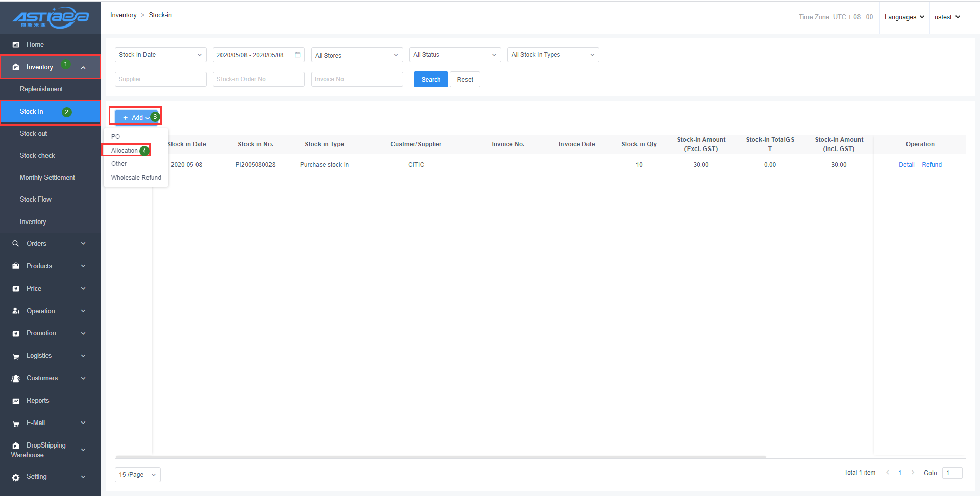The width and height of the screenshot is (980, 496).
Task: Focus the Supplier input field
Action: coord(160,79)
